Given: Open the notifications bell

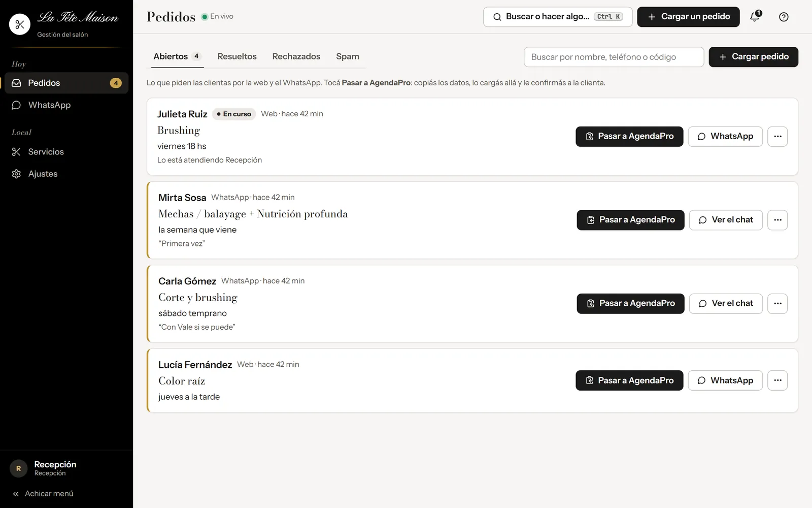Looking at the screenshot, I should pyautogui.click(x=755, y=16).
